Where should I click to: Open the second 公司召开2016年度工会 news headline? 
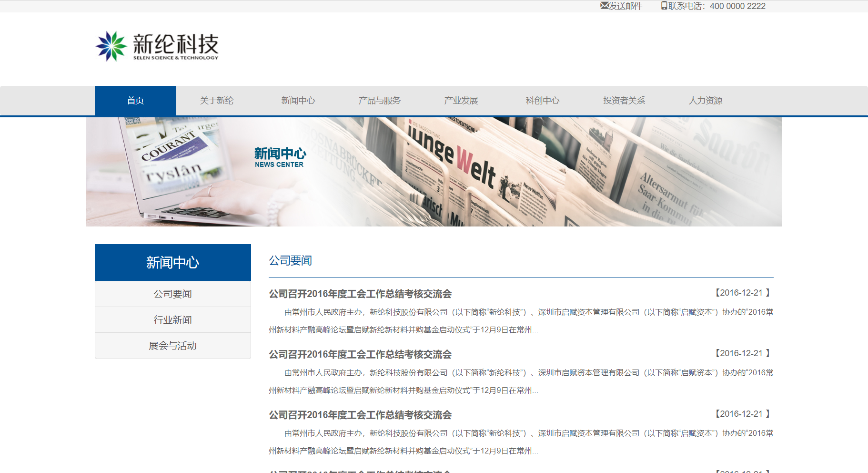(x=360, y=354)
